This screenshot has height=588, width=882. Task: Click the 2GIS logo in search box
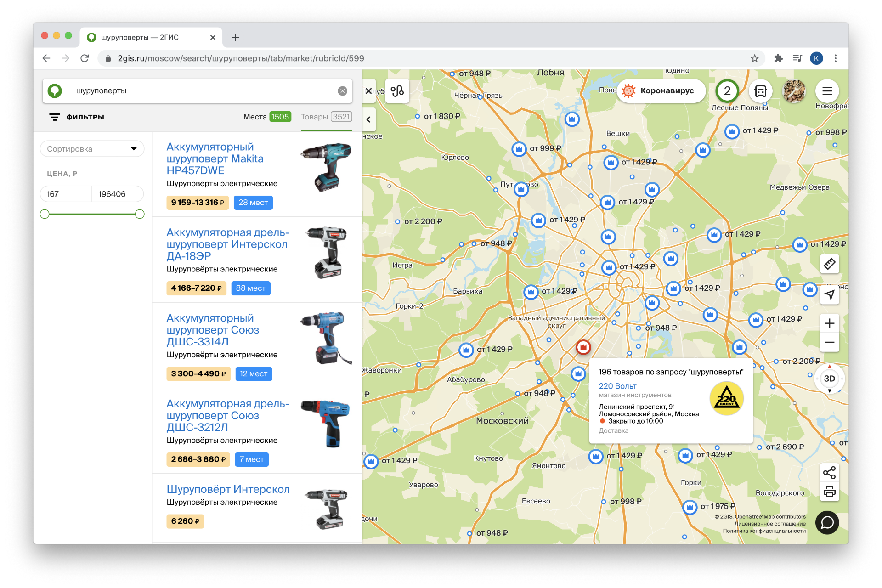55,91
